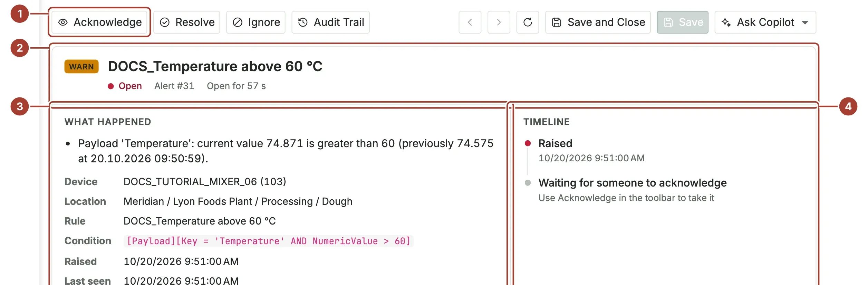Click the Raised timeline entry label
This screenshot has width=868, height=285.
tap(555, 143)
